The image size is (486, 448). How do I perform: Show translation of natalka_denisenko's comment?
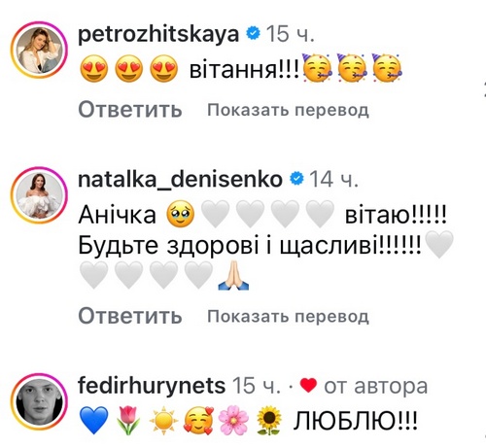(288, 317)
